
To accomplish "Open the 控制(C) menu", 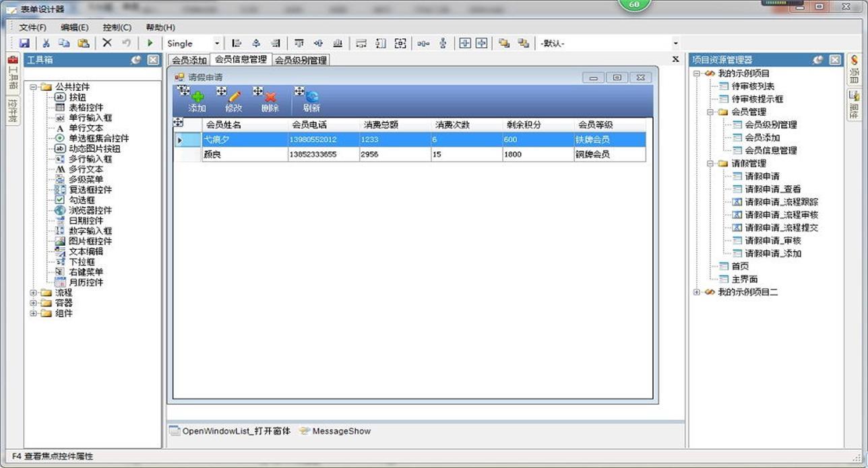I will (x=117, y=28).
